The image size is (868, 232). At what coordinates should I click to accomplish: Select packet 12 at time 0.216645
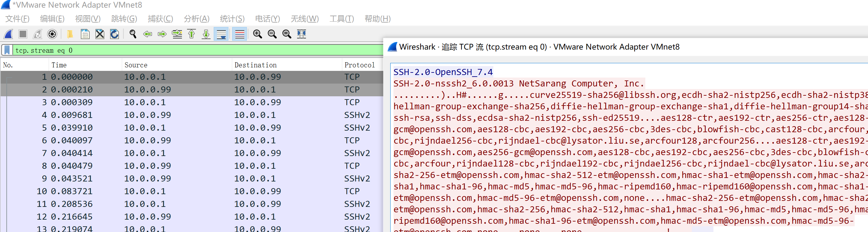coord(192,217)
